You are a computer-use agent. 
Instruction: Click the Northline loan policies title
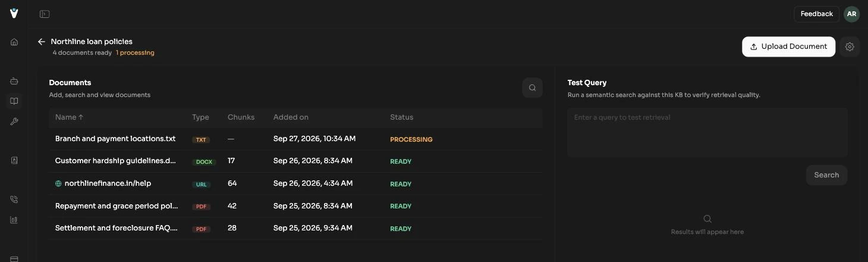92,42
